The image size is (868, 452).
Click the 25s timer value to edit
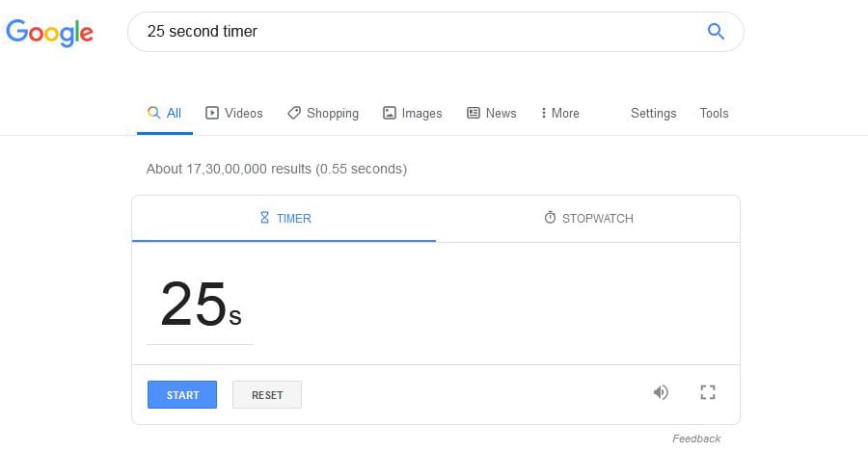click(201, 305)
